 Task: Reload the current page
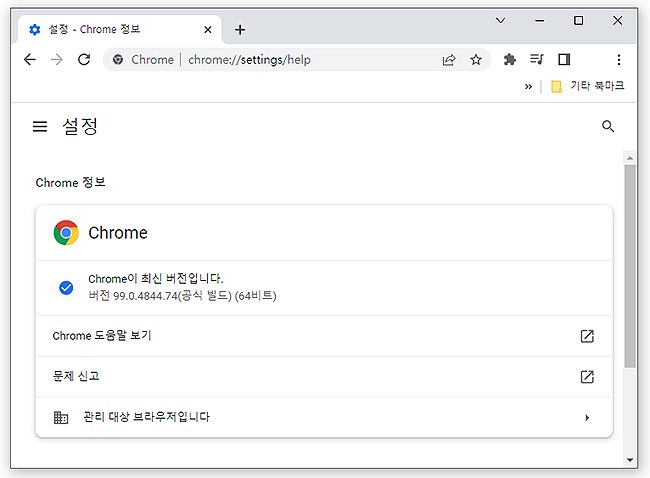pyautogui.click(x=84, y=60)
